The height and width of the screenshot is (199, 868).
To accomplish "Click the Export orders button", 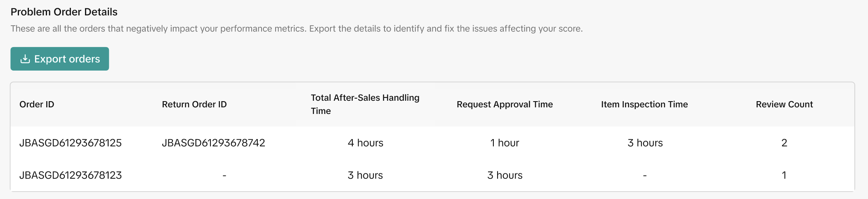I will (60, 59).
